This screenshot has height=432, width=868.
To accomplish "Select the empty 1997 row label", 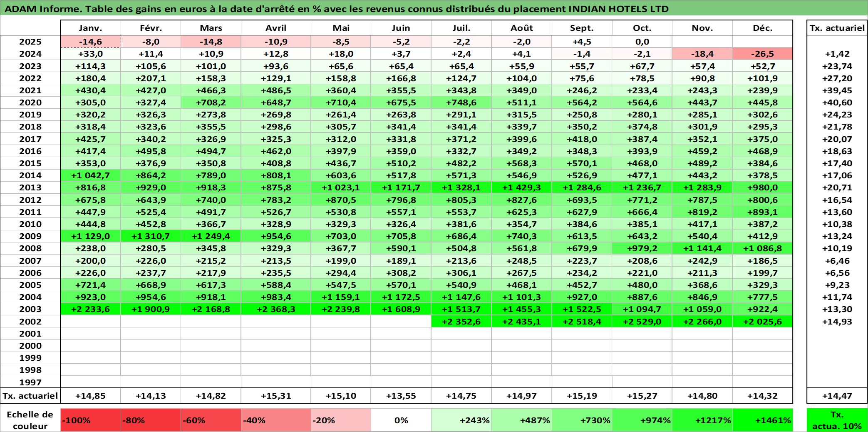I will pos(30,382).
